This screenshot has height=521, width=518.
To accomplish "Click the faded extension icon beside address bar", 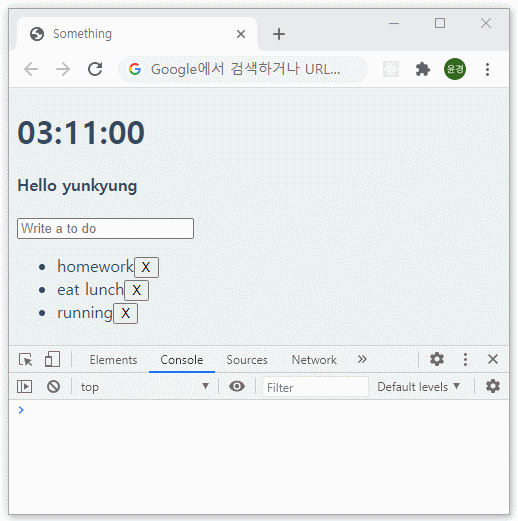I will (x=391, y=69).
